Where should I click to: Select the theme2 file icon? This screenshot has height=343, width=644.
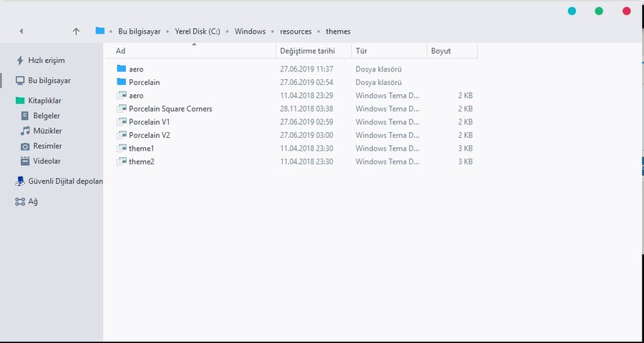click(x=121, y=161)
